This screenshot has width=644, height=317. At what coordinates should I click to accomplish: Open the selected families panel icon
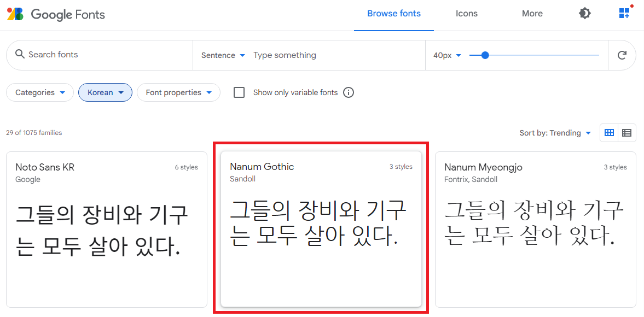click(x=624, y=13)
